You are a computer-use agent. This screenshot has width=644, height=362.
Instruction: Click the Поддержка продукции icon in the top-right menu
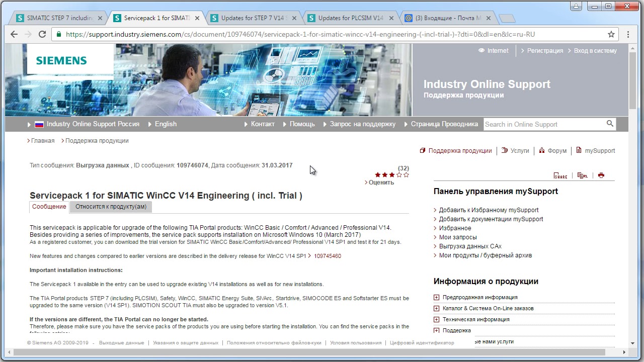point(423,150)
